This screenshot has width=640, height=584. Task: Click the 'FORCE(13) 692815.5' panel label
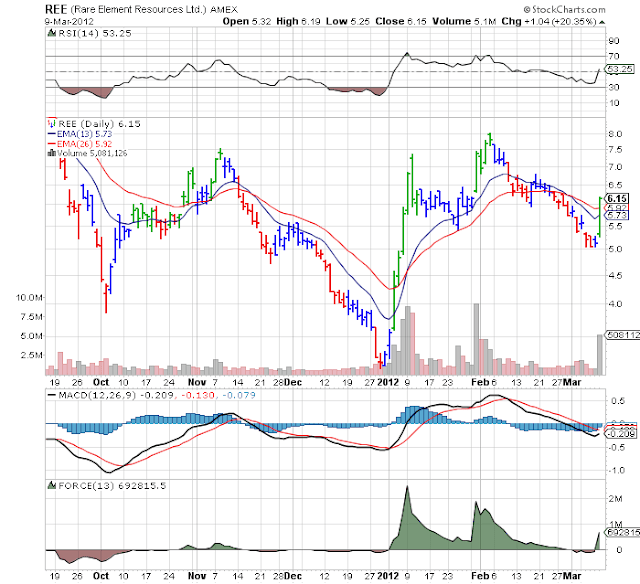pos(112,486)
